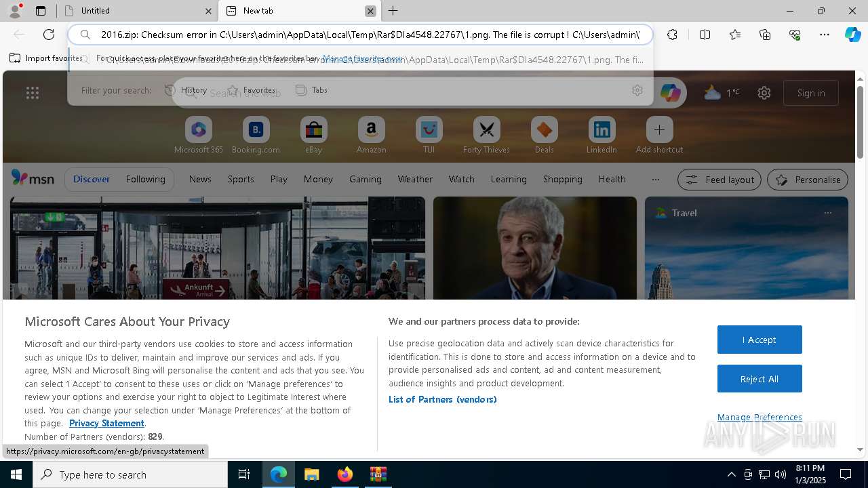Click the taskbar search box
Screen dimensions: 868x488
coord(130,474)
